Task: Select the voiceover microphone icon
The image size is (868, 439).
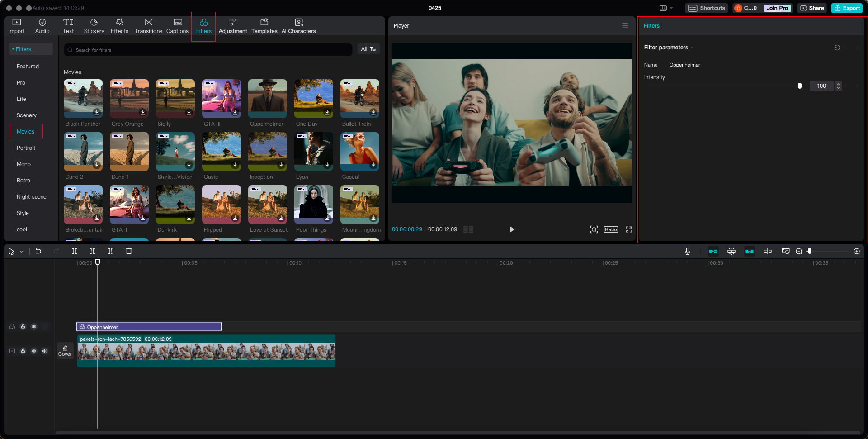Action: click(687, 251)
